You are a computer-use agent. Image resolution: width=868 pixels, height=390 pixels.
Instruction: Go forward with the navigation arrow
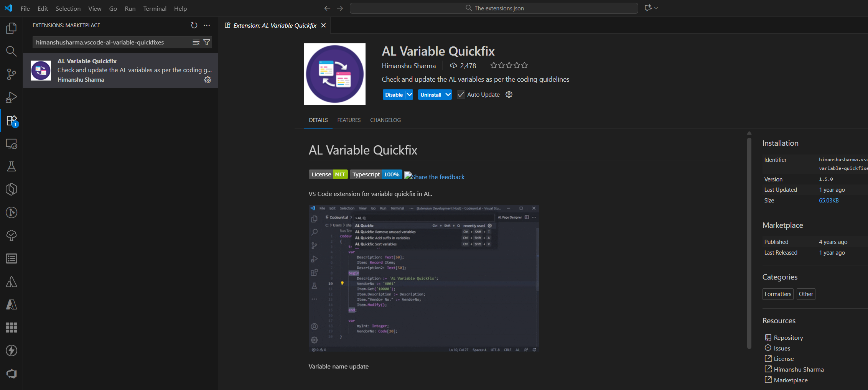tap(340, 8)
